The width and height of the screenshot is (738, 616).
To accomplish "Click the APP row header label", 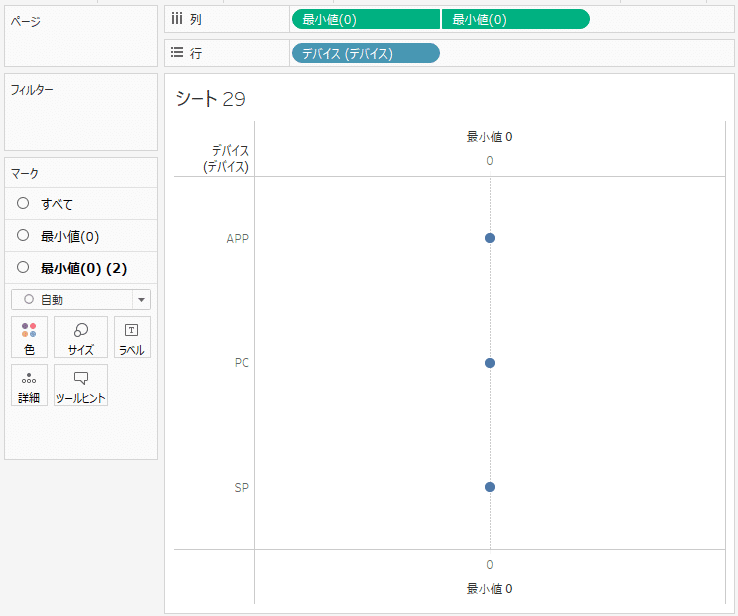I will click(238, 239).
